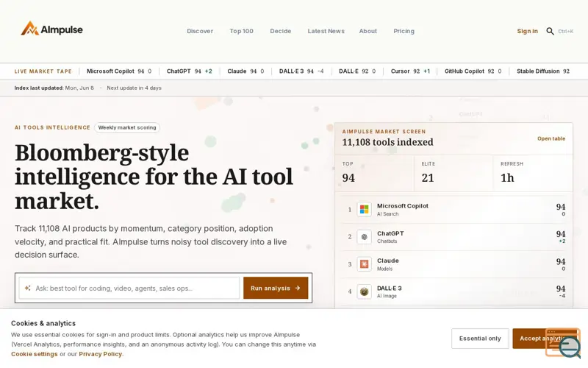
Task: Select Microsoft Copilot in the market tape
Action: pos(119,71)
